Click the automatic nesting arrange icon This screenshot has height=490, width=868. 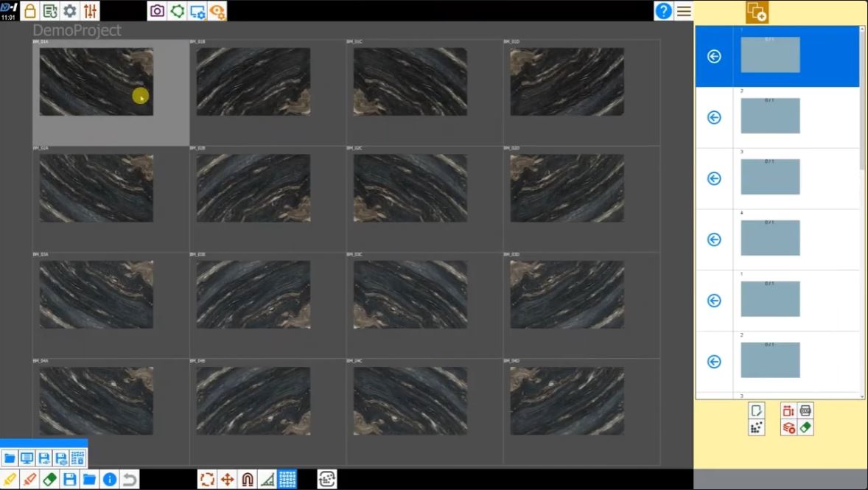pos(327,479)
